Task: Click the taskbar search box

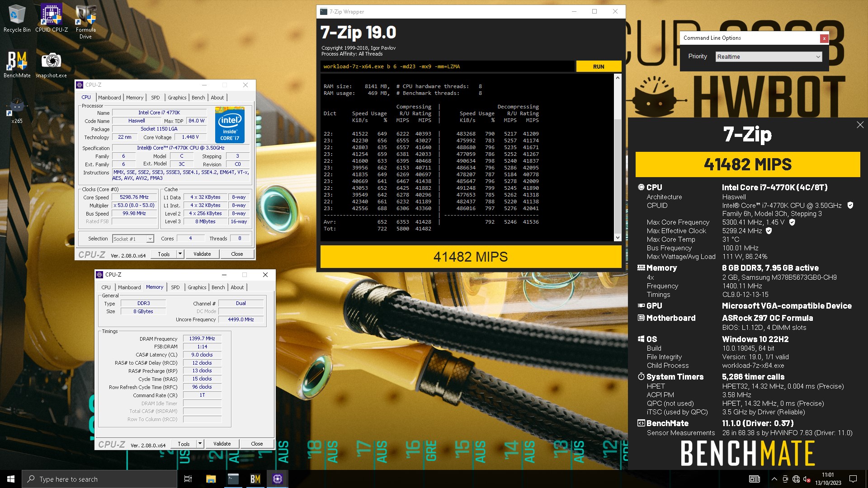Action: [99, 479]
